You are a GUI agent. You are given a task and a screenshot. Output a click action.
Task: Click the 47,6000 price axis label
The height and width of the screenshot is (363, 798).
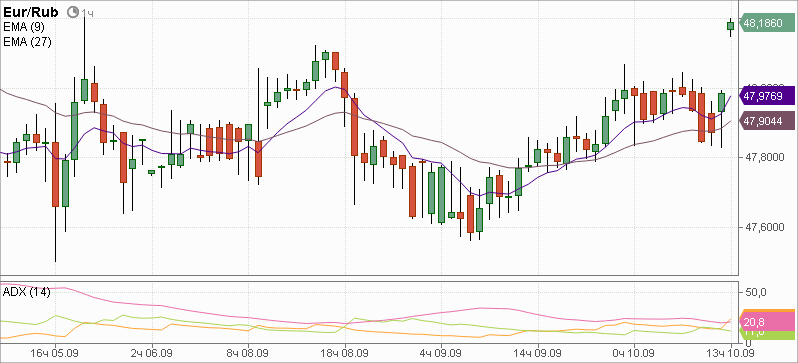tap(764, 227)
